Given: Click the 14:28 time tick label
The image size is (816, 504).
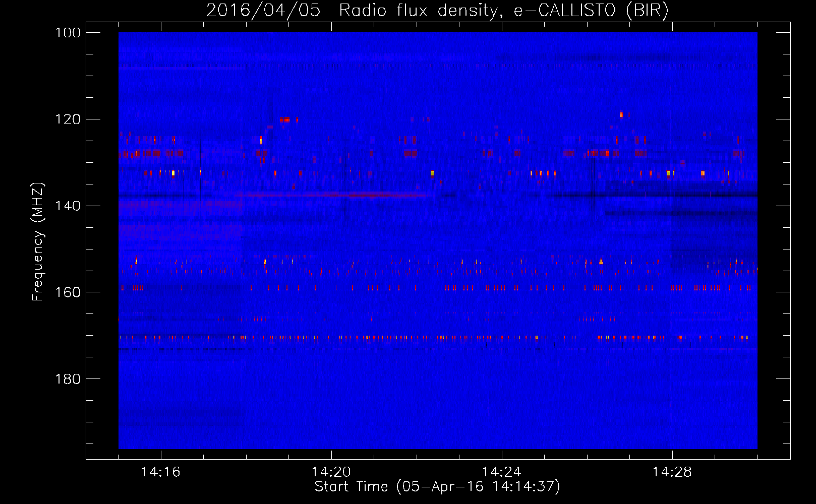Looking at the screenshot, I should (x=672, y=472).
